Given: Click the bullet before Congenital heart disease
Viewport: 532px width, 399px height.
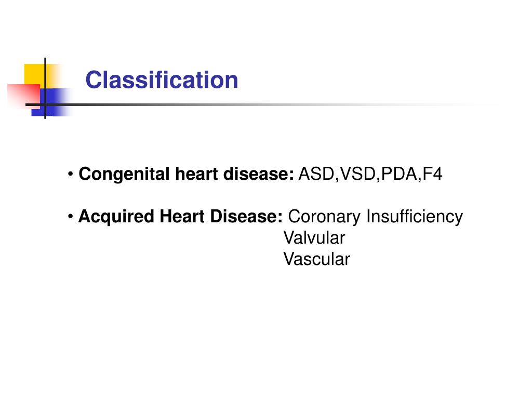Looking at the screenshot, I should coord(71,175).
